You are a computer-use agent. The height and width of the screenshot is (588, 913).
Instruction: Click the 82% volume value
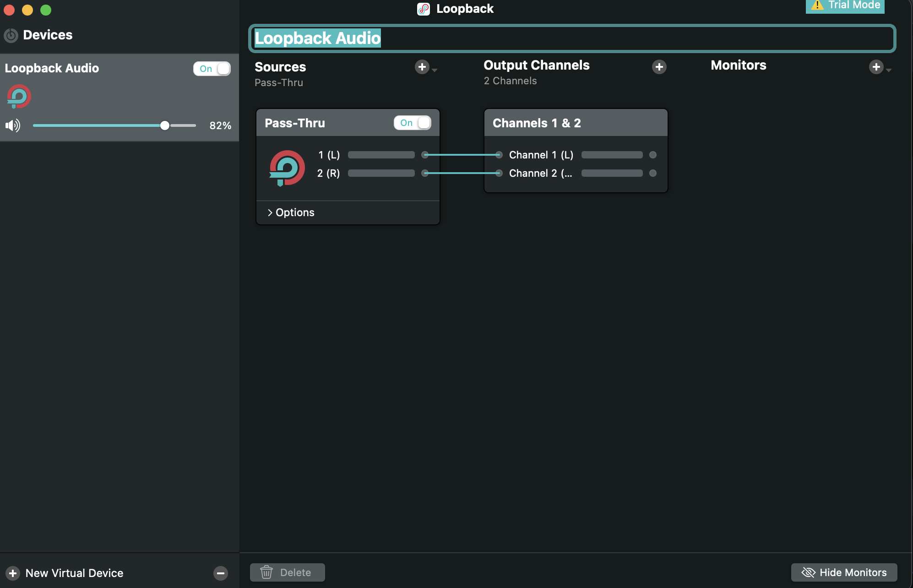click(220, 125)
